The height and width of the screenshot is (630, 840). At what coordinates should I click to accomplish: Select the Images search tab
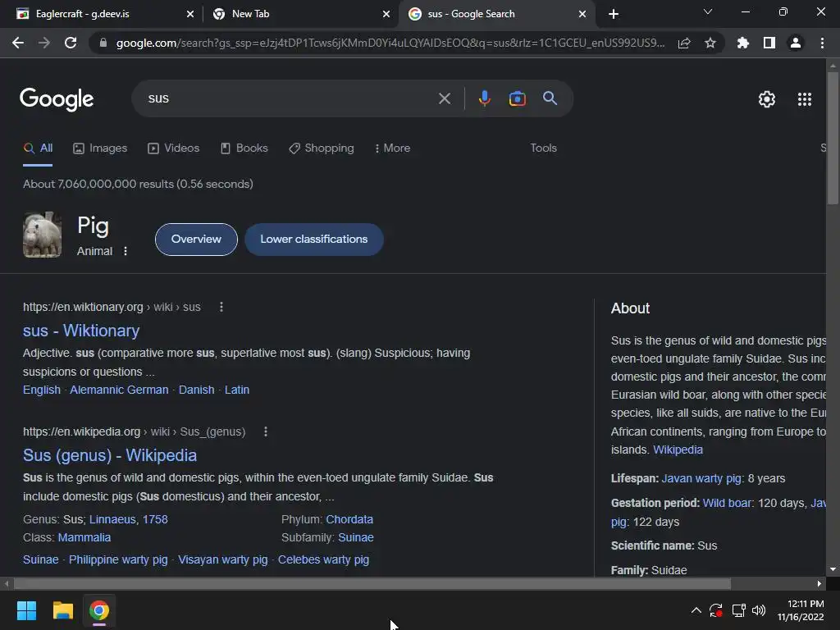click(x=100, y=148)
